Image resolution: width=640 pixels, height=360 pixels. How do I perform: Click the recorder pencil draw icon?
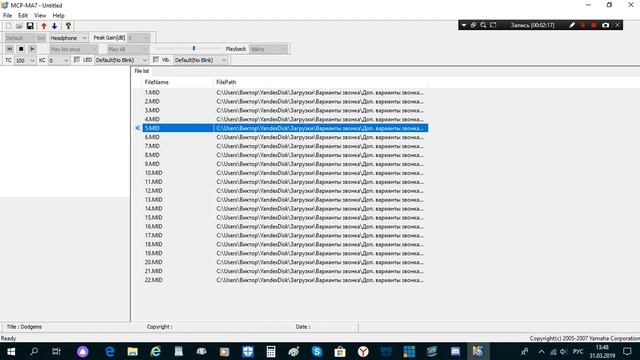(572, 25)
